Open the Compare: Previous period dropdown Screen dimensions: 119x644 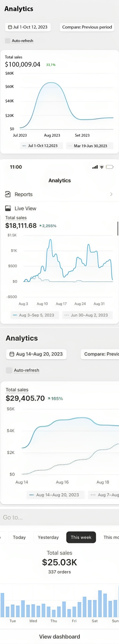[87, 27]
